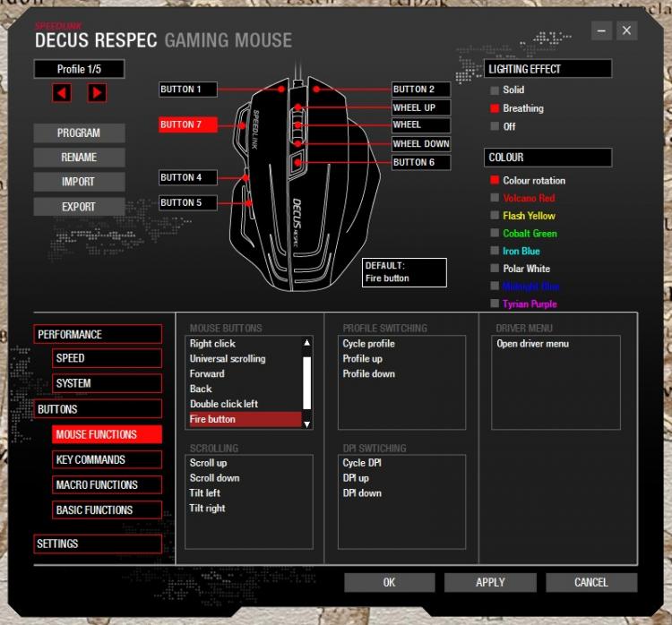Select BUTTON 4 label
This screenshot has height=625, width=672.
pyautogui.click(x=188, y=177)
